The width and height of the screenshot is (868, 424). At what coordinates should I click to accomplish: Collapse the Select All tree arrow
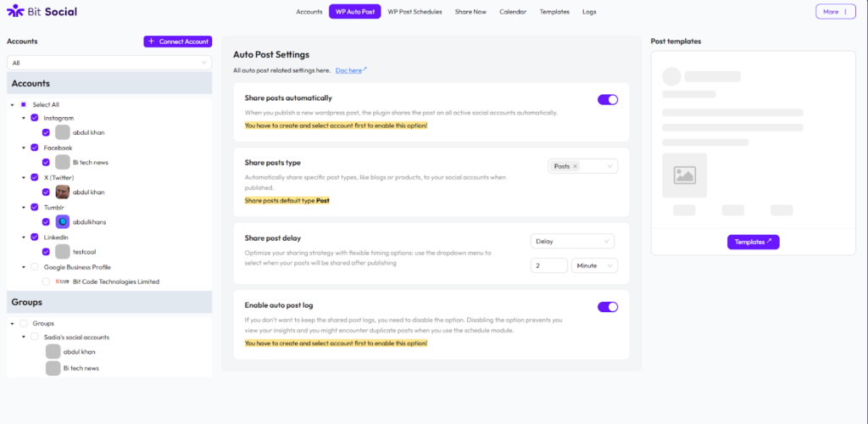[12, 104]
